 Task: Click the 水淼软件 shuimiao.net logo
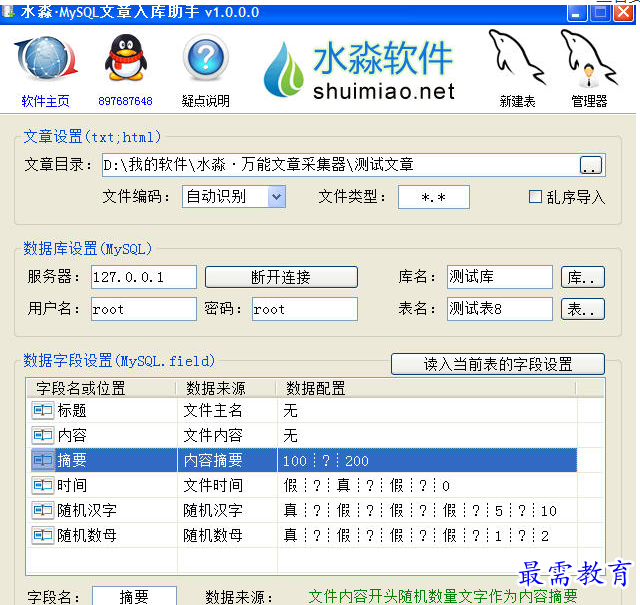(359, 69)
